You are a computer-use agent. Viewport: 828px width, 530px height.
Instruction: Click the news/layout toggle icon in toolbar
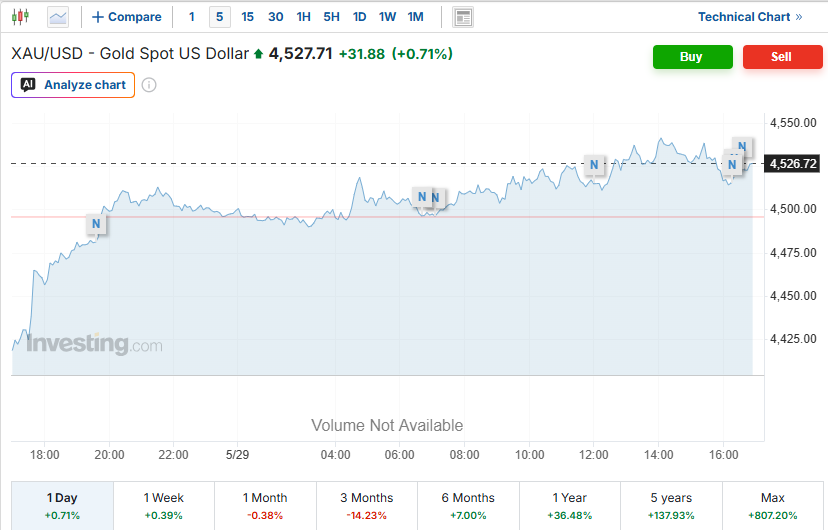[463, 17]
